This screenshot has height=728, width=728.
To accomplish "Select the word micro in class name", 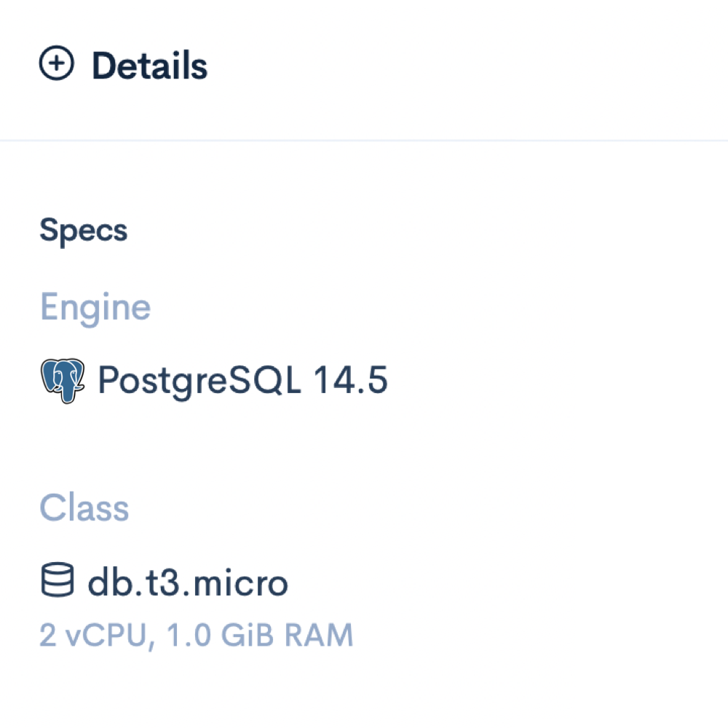I will tap(241, 582).
